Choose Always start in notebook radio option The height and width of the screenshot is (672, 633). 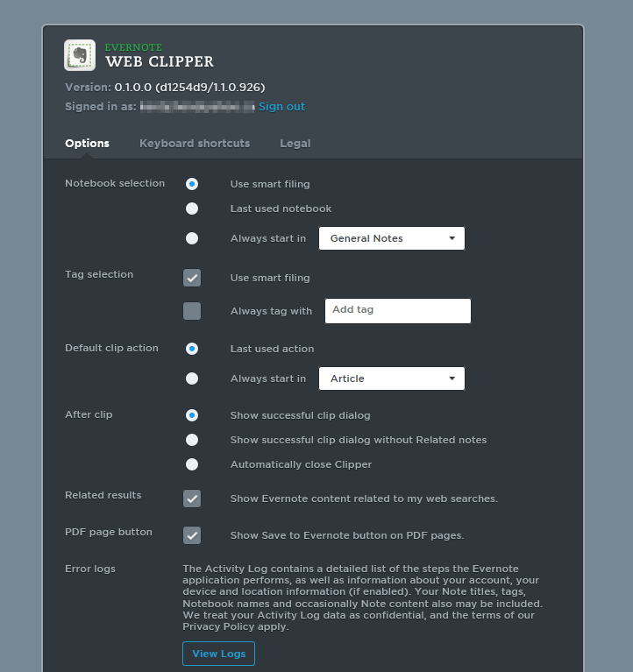coord(192,238)
